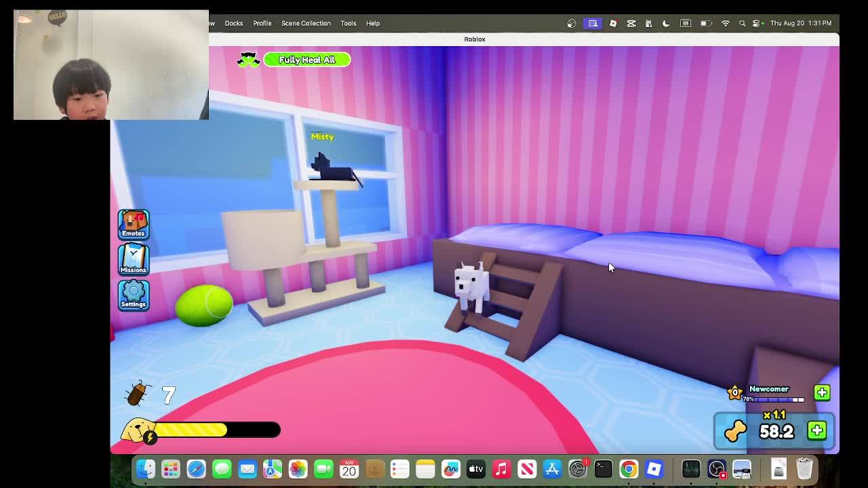Click the white dog by the stairs
This screenshot has height=488, width=868.
[x=471, y=287]
